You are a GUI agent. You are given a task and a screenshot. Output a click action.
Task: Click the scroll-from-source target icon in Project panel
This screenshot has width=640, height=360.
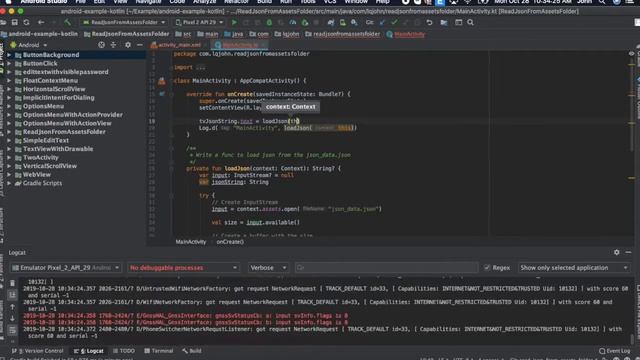pos(101,45)
